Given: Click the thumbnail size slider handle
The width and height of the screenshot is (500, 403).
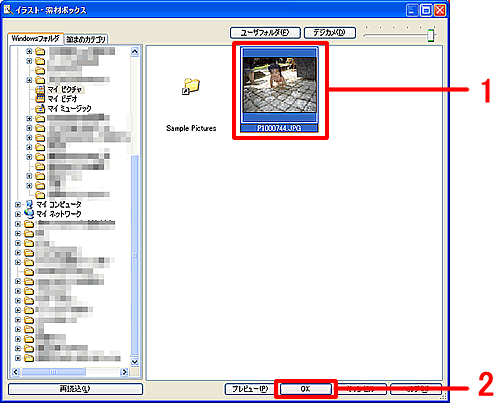Looking at the screenshot, I should pyautogui.click(x=431, y=35).
